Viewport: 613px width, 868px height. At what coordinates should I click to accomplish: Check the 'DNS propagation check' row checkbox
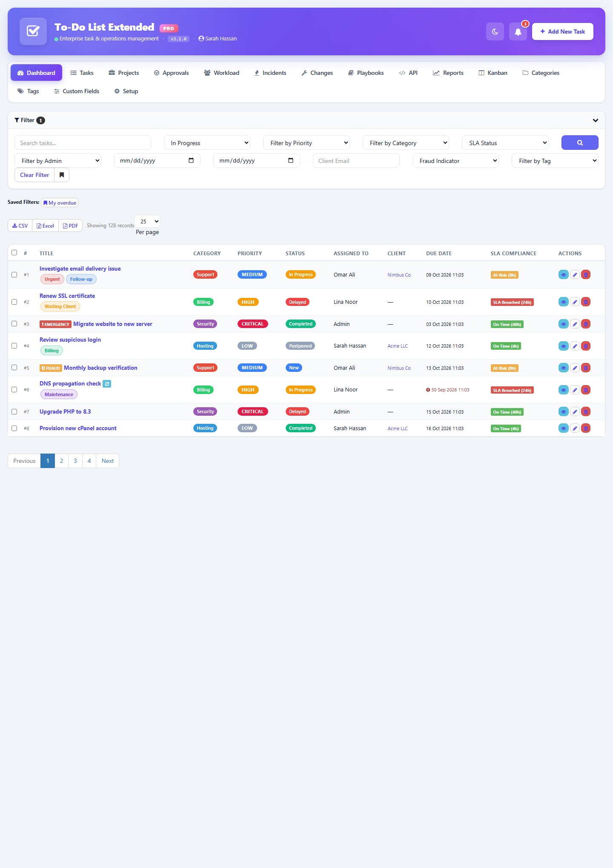14,389
